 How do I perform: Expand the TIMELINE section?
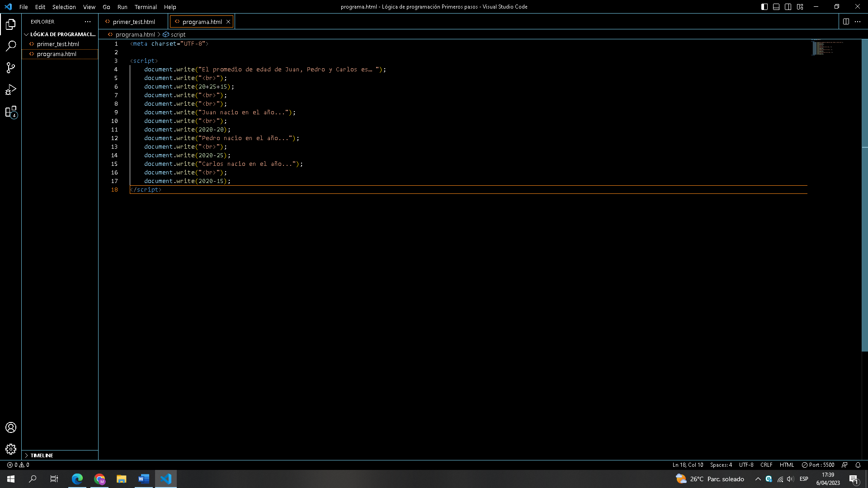60,455
